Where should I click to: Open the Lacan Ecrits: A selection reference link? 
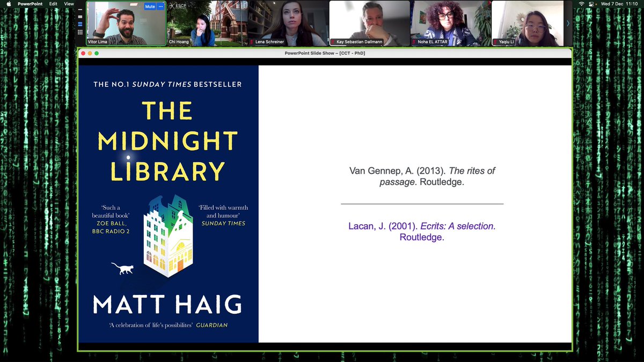[x=422, y=232]
